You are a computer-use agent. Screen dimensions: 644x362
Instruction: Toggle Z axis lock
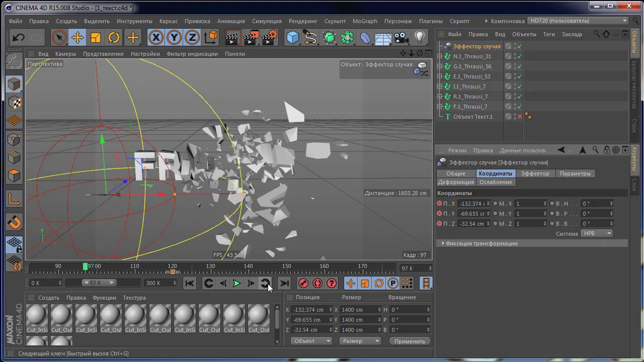click(192, 38)
